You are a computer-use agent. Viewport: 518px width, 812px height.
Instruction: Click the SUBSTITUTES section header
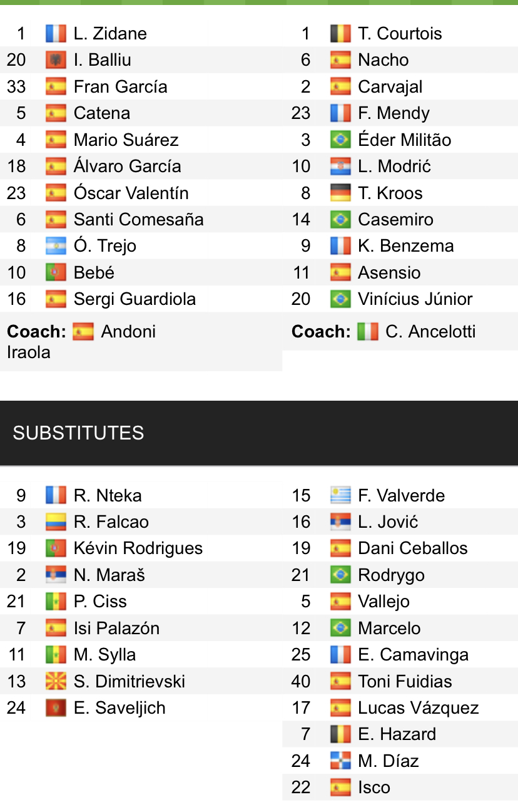point(78,433)
